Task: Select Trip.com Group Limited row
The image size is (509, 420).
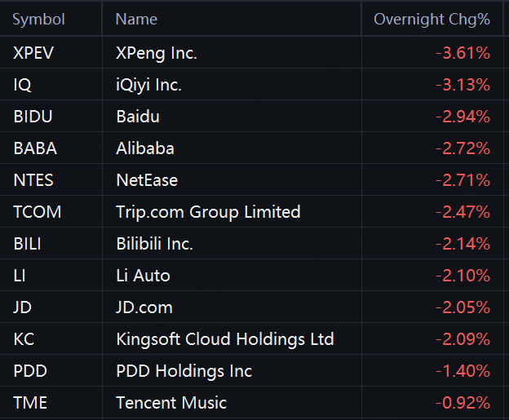Action: [x=208, y=212]
